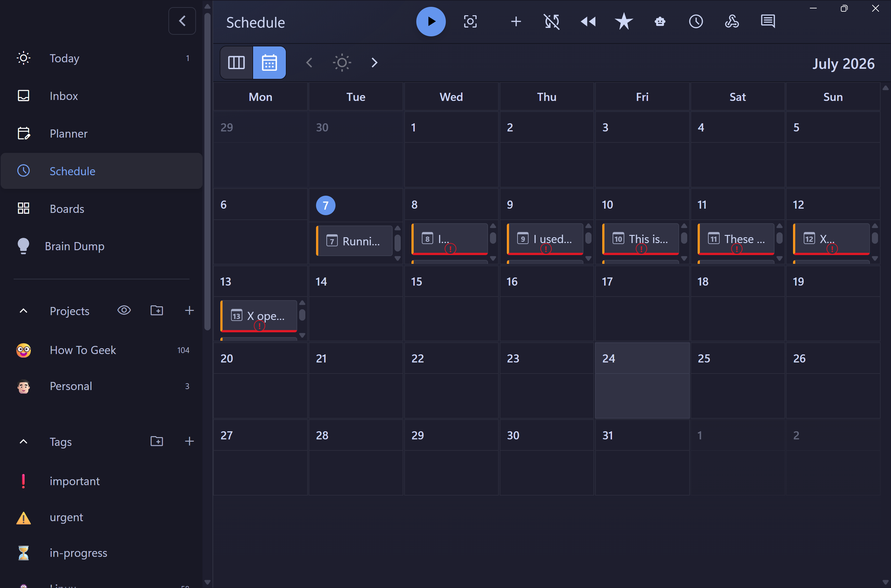891x588 pixels.
Task: Add project folder icon in Projects
Action: tap(157, 311)
